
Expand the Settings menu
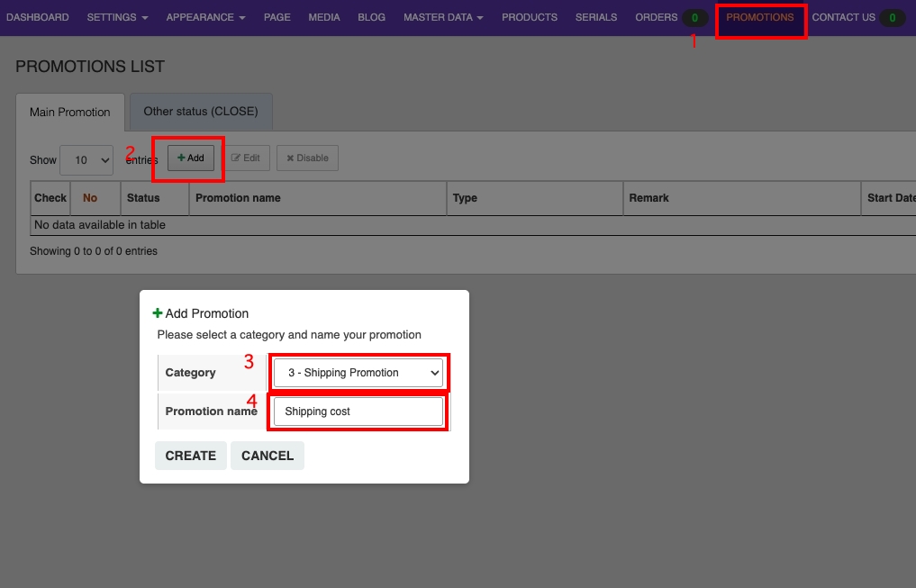click(x=117, y=17)
